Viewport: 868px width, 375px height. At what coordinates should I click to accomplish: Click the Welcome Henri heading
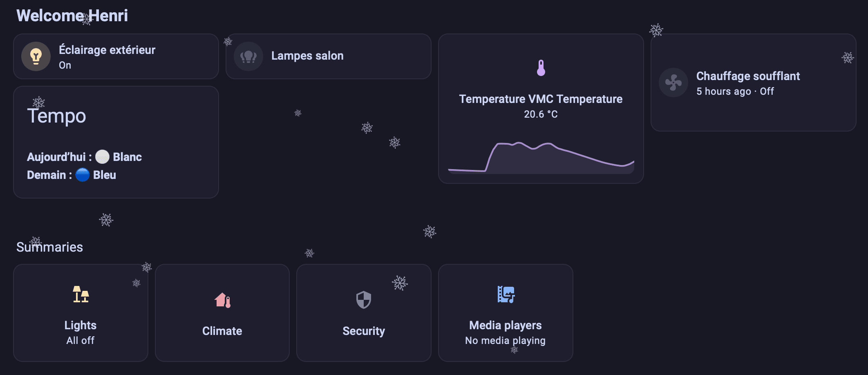[x=72, y=16]
